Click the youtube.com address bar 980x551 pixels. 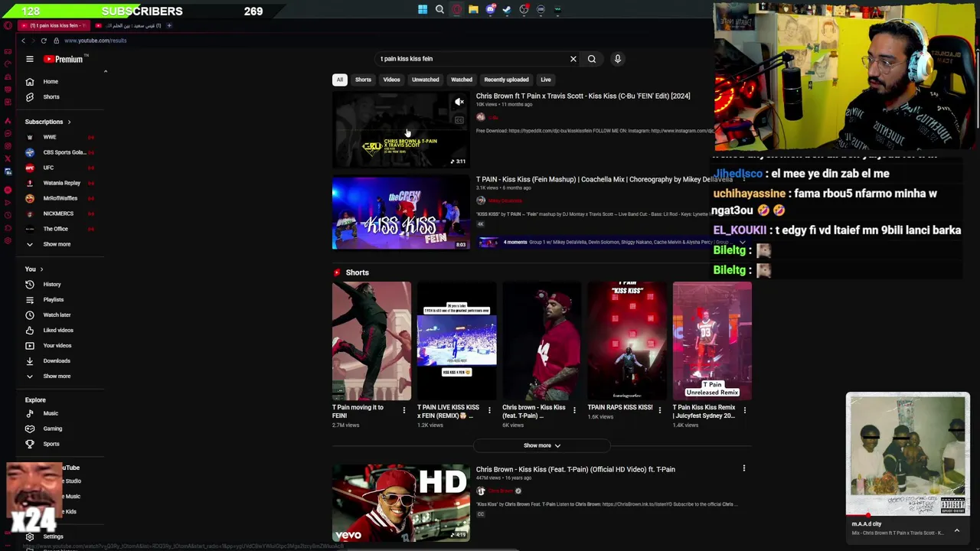pos(95,41)
